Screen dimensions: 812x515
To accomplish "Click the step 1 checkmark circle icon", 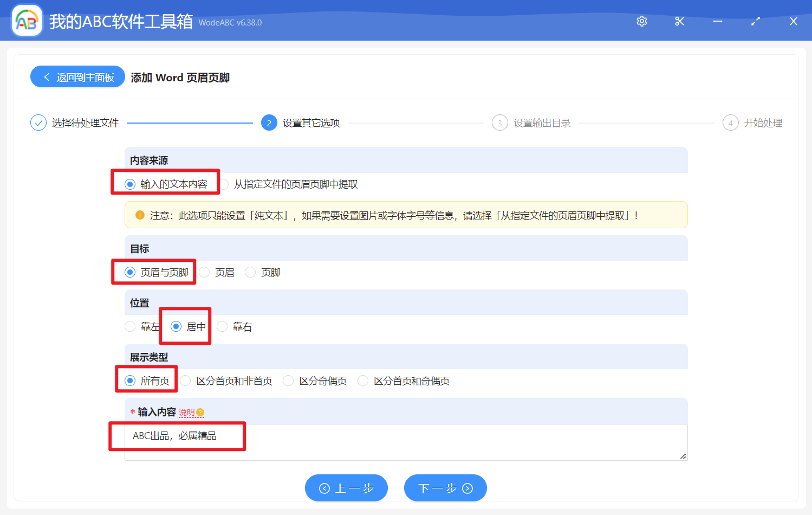I will [38, 123].
